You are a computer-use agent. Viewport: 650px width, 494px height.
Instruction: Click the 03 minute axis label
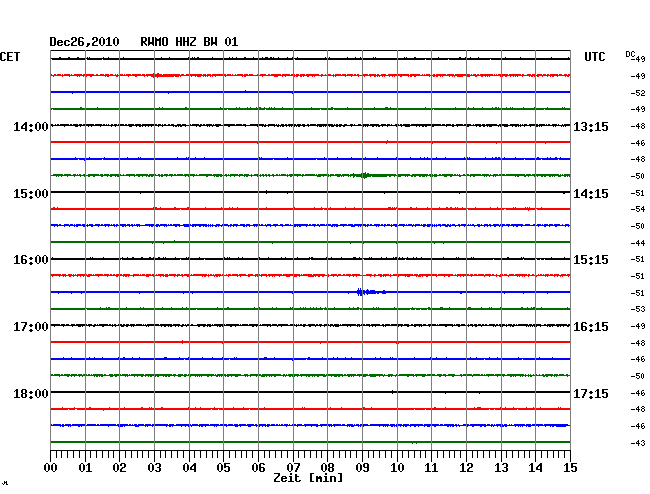154,468
